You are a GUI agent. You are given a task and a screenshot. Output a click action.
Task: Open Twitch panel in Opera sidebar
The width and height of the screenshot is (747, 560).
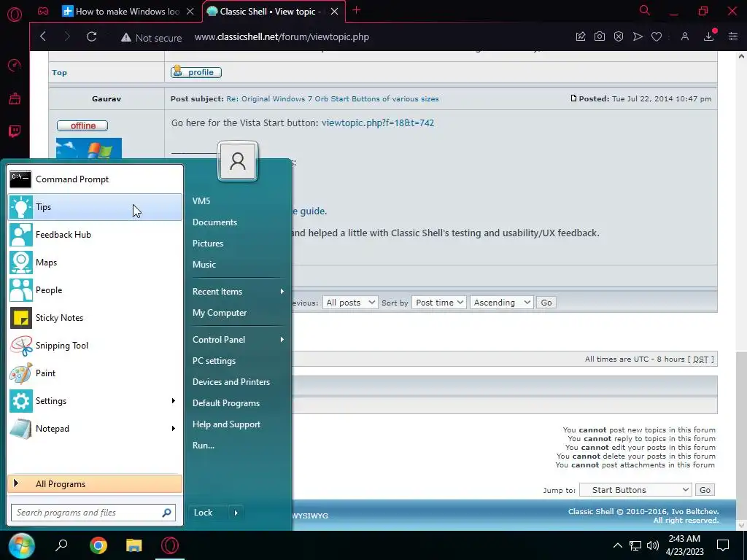click(x=15, y=131)
